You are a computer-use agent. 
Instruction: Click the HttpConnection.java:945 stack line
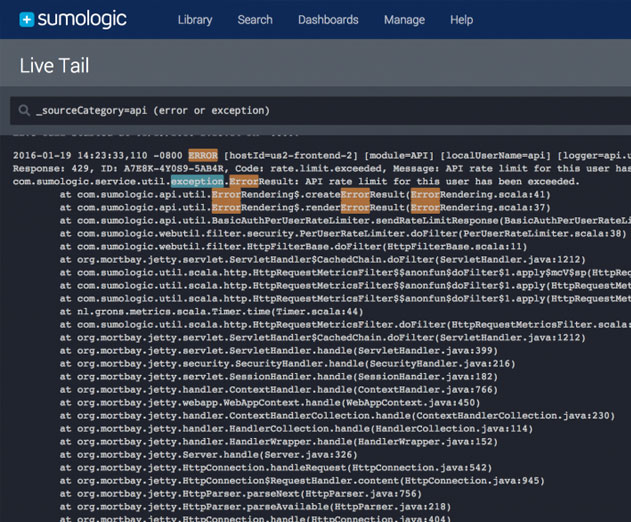tap(302, 481)
